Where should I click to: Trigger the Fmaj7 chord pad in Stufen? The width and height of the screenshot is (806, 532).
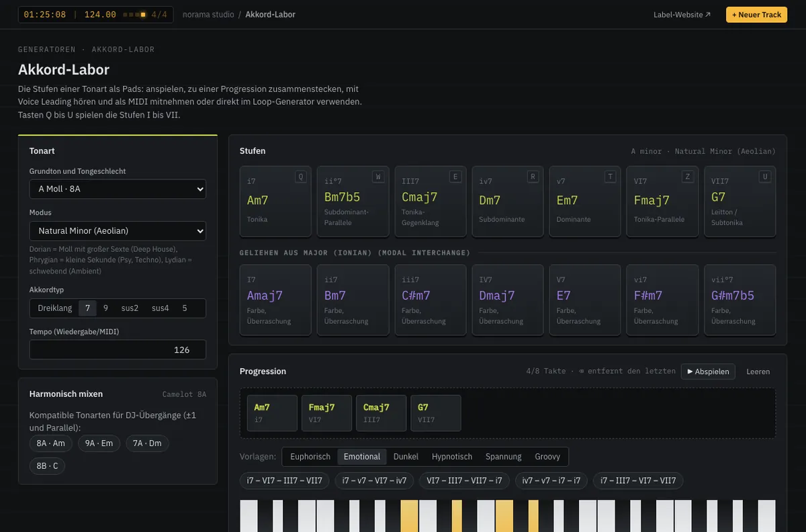point(662,202)
